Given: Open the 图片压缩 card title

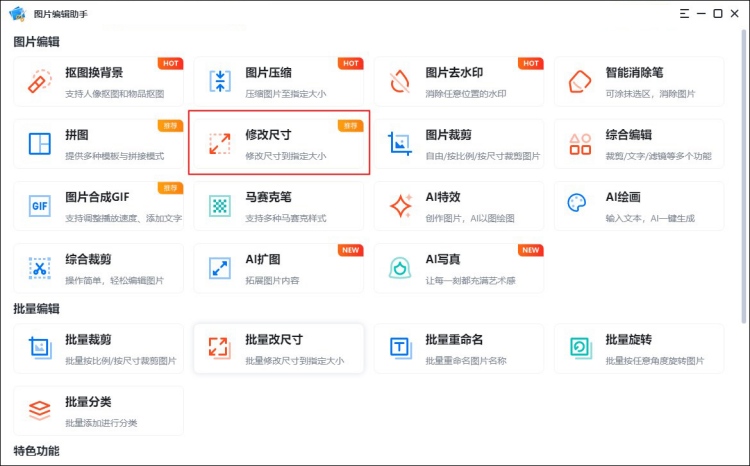Looking at the screenshot, I should (x=268, y=73).
